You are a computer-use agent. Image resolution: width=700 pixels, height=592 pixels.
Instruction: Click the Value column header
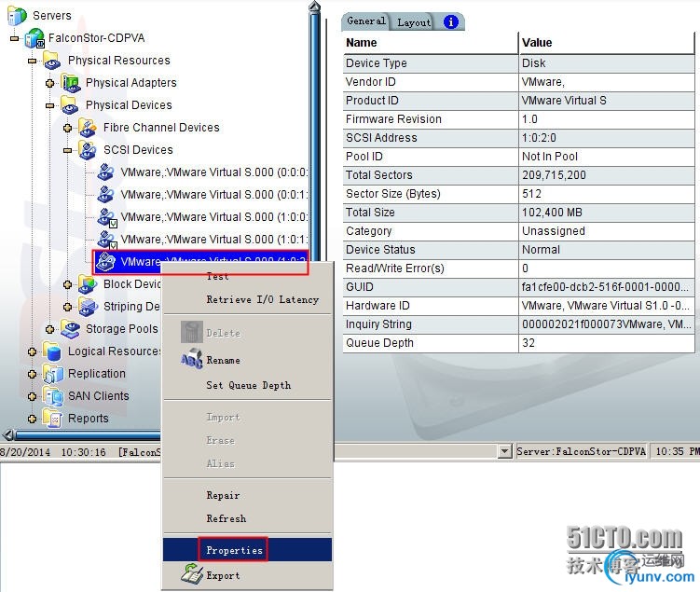(606, 42)
